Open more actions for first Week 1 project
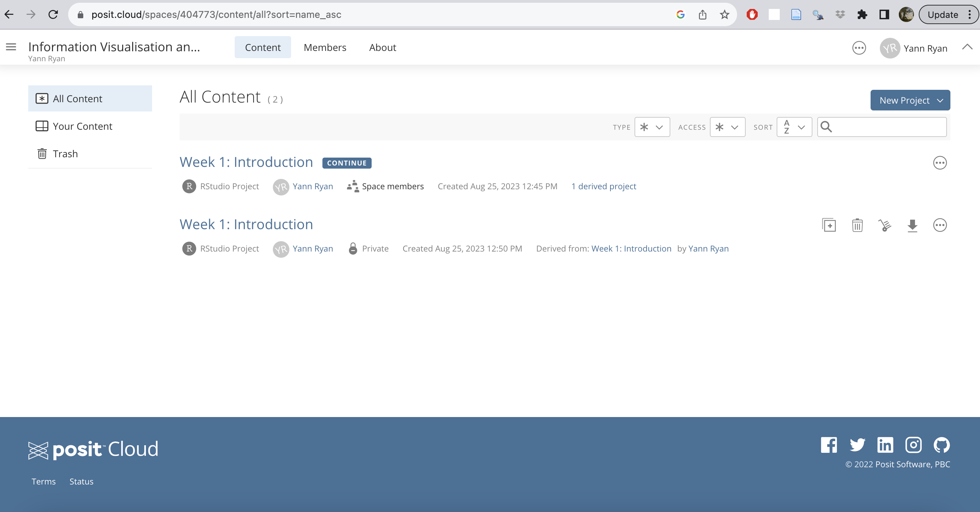This screenshot has width=980, height=512. click(x=940, y=163)
